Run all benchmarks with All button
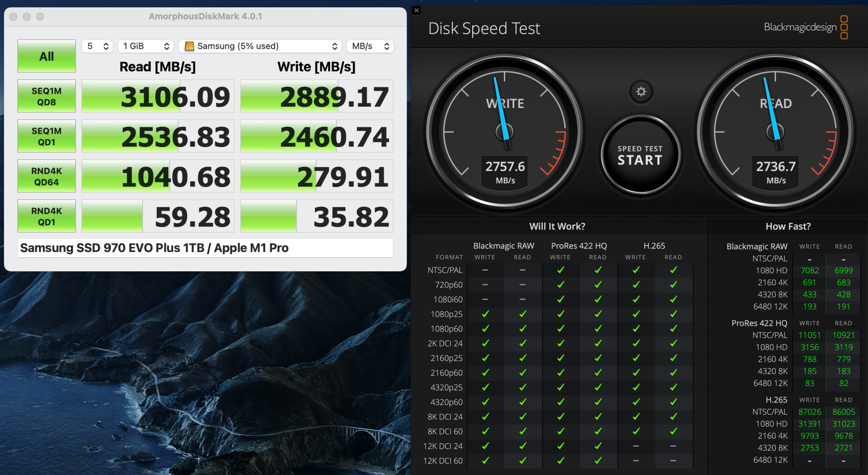The height and width of the screenshot is (475, 868). point(46,56)
